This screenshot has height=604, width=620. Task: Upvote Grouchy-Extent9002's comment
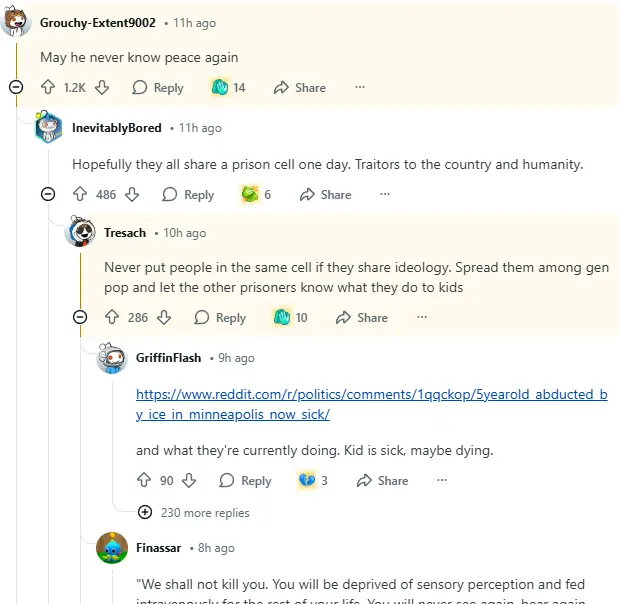[x=48, y=88]
